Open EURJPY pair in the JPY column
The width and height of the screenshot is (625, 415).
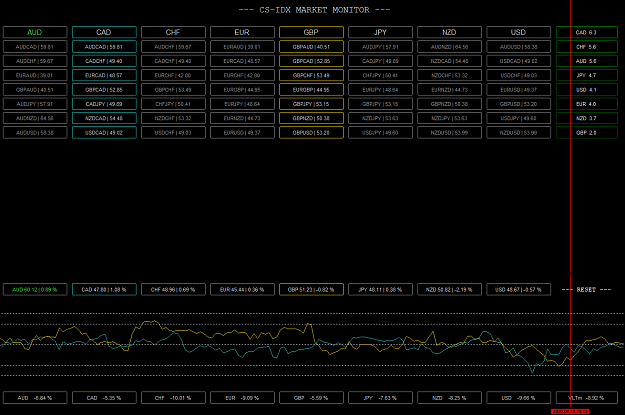tap(380, 90)
